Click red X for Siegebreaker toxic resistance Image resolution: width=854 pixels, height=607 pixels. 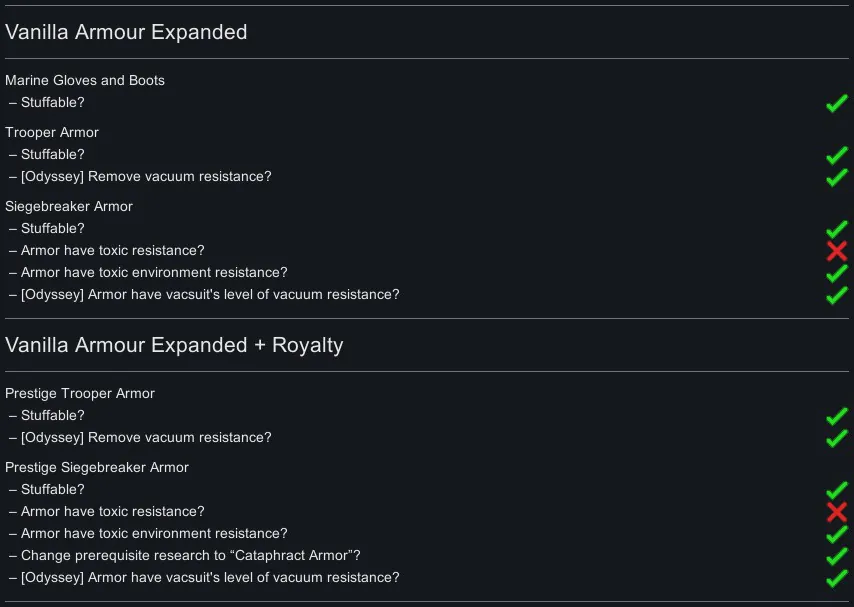(836, 251)
